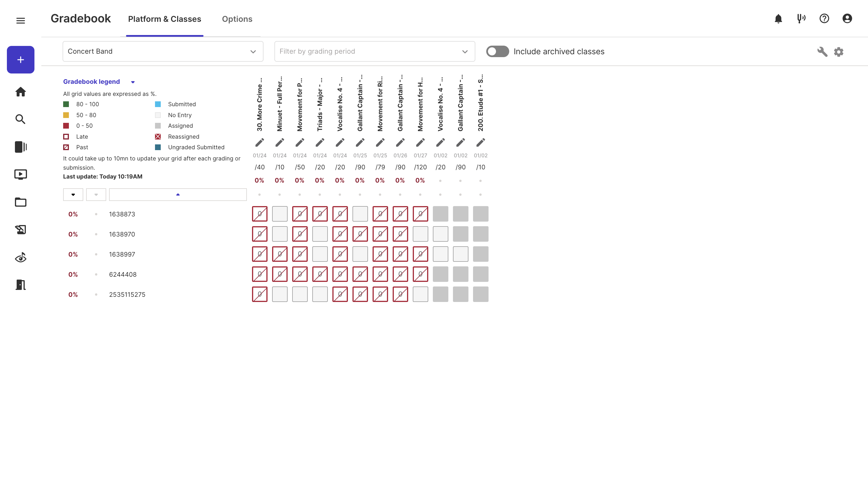Switch to the Options tab
The height and width of the screenshot is (492, 868).
click(x=237, y=19)
